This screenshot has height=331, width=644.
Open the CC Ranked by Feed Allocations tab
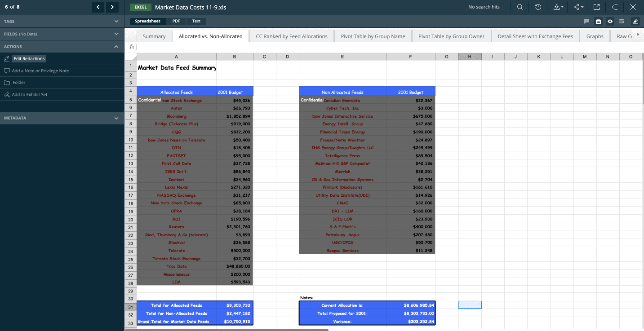tap(292, 36)
